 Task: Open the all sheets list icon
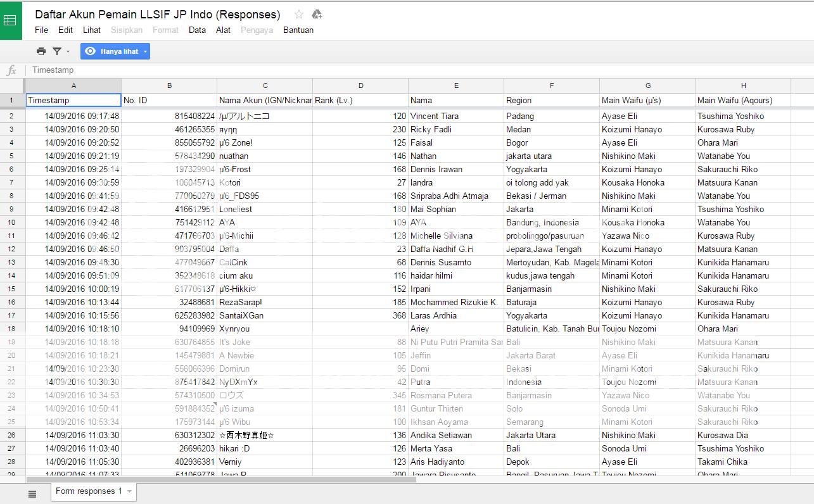coord(32,494)
